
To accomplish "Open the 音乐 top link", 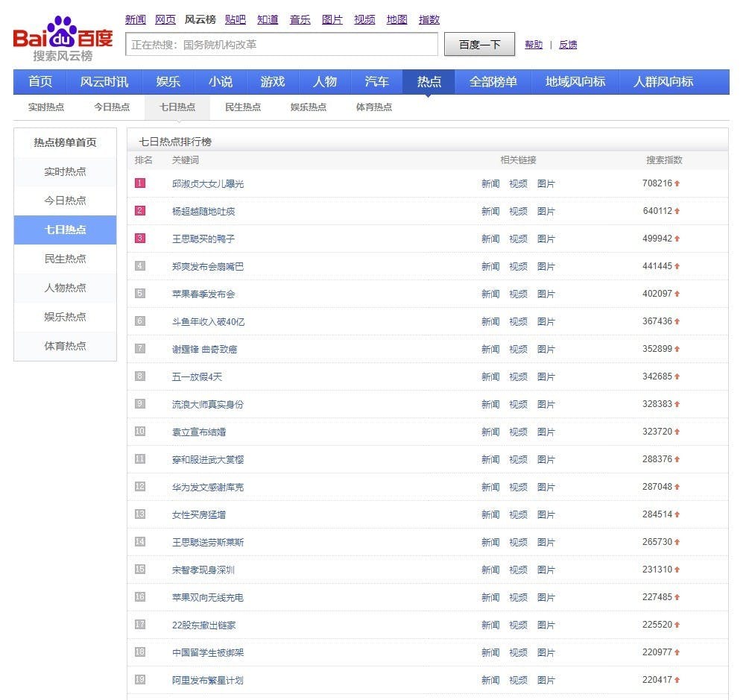I will pos(300,19).
